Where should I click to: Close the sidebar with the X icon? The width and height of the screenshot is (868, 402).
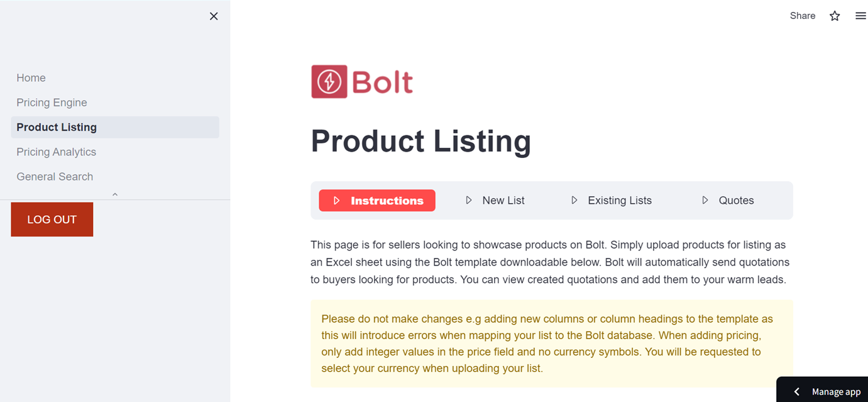coord(214,16)
